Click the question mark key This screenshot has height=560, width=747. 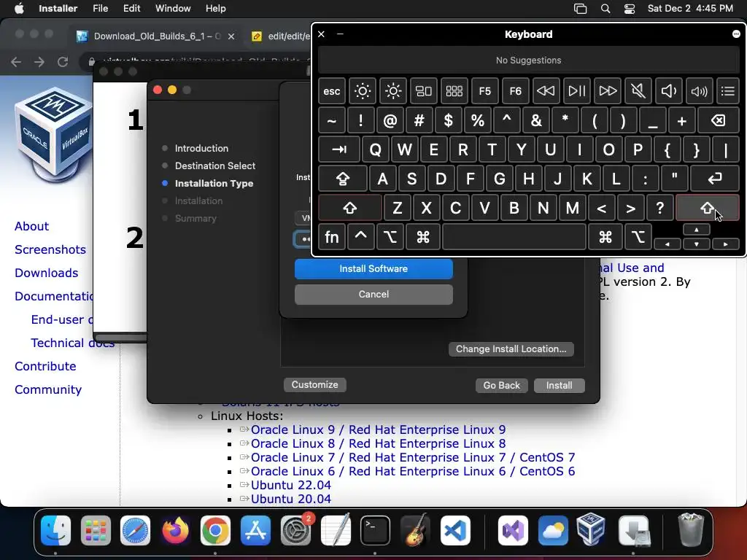[659, 208]
